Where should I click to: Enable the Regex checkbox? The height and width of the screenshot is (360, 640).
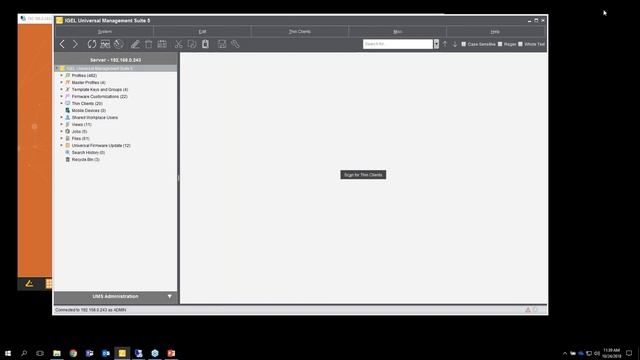click(500, 44)
